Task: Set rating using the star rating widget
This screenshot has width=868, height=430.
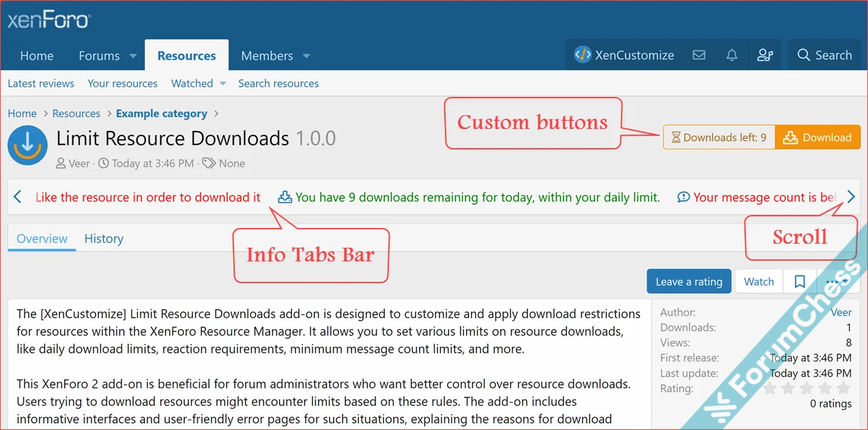Action: click(807, 389)
